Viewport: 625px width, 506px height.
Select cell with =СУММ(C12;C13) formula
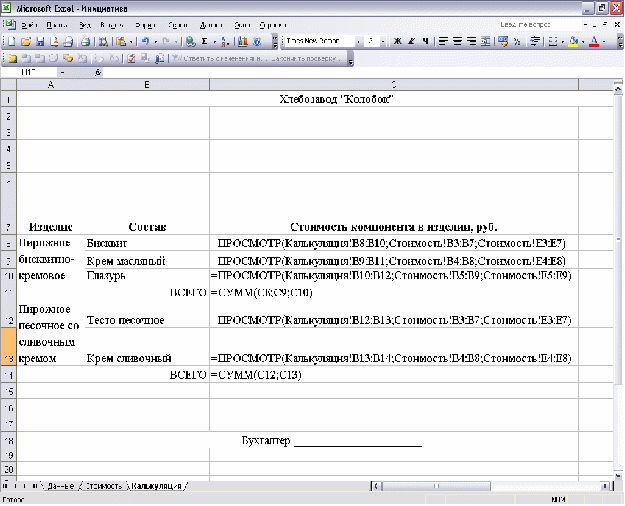(394, 375)
